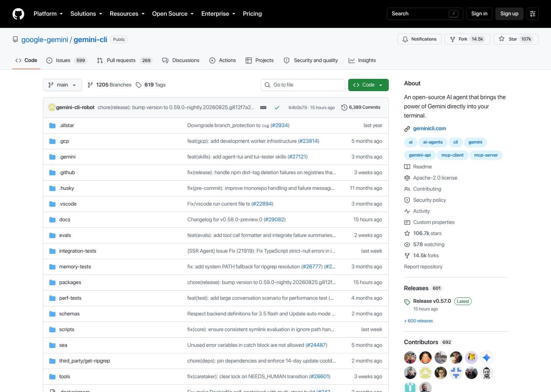Click the branch icon beside 1205 Branches
This screenshot has height=392, width=551.
pos(90,85)
